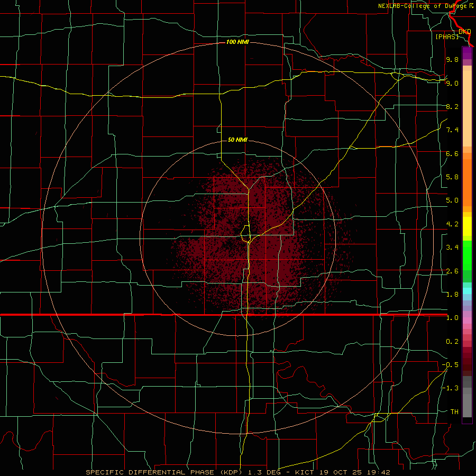This screenshot has width=476, height=476.
Task: Click the cyan segment of the color bar
Action: point(467,290)
